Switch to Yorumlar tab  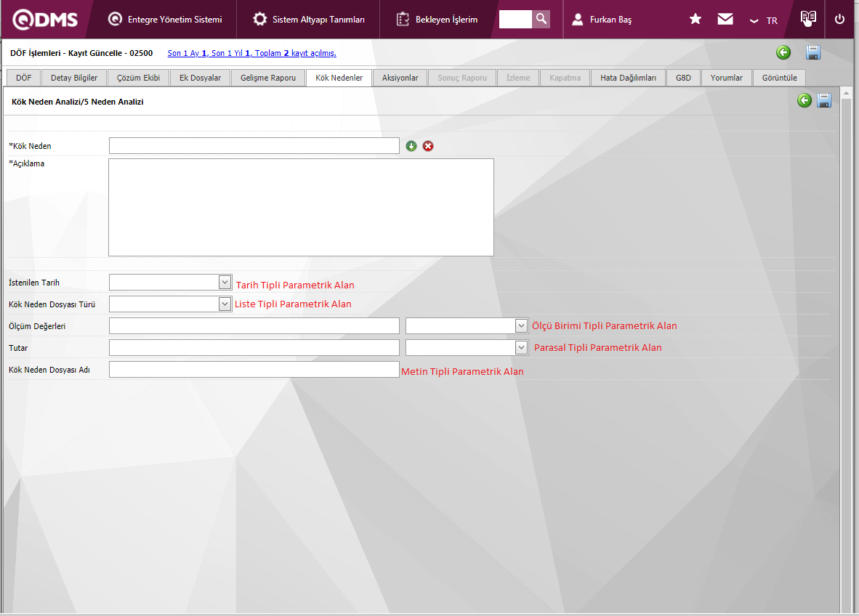[727, 78]
